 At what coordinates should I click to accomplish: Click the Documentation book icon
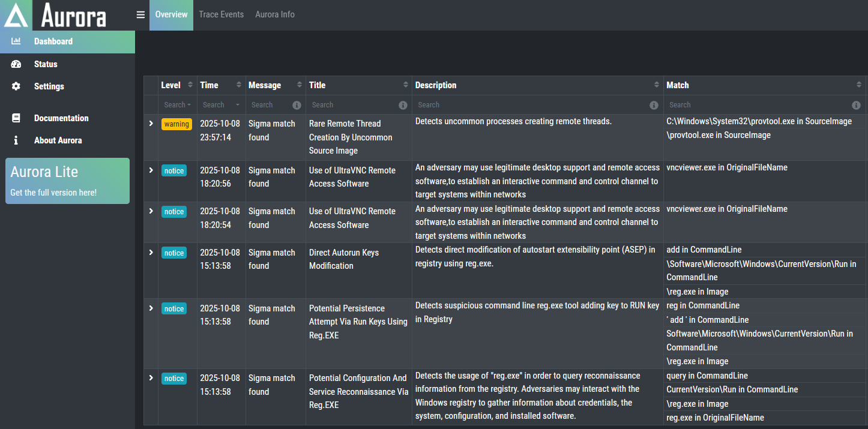click(x=16, y=118)
